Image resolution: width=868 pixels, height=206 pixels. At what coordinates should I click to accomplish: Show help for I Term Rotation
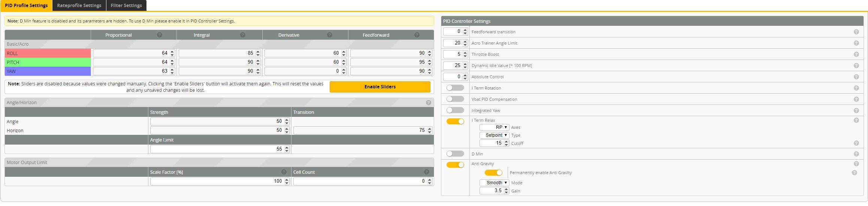coord(856,88)
